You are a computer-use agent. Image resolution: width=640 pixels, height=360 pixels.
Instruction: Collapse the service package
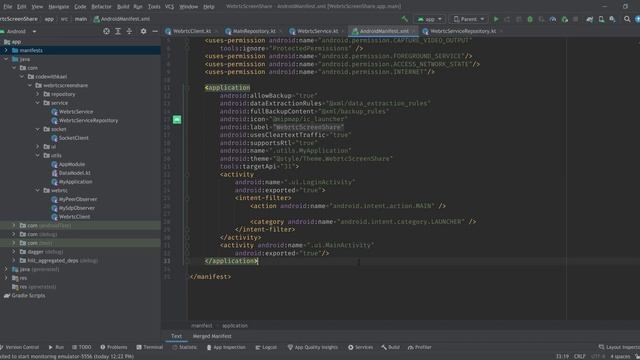[38, 103]
